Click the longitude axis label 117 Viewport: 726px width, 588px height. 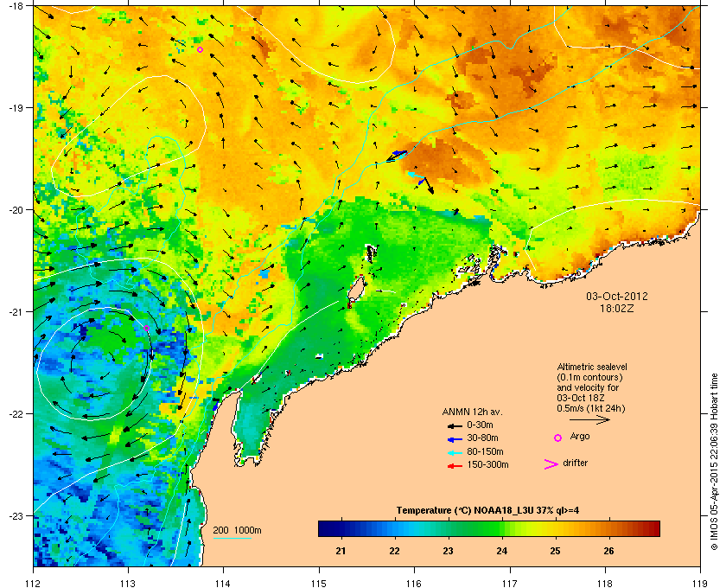[510, 583]
